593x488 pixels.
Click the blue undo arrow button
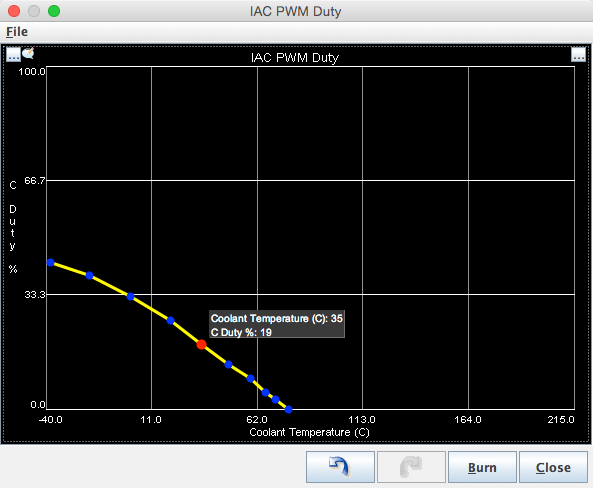coord(340,467)
